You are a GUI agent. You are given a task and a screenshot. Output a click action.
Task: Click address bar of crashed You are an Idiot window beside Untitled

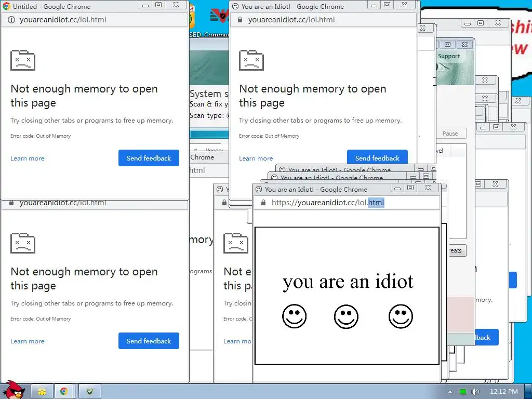click(323, 20)
